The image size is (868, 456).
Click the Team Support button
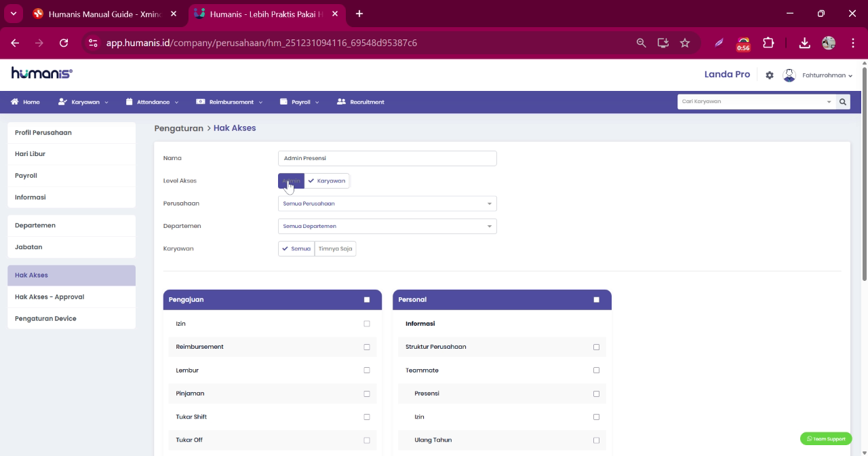point(826,439)
